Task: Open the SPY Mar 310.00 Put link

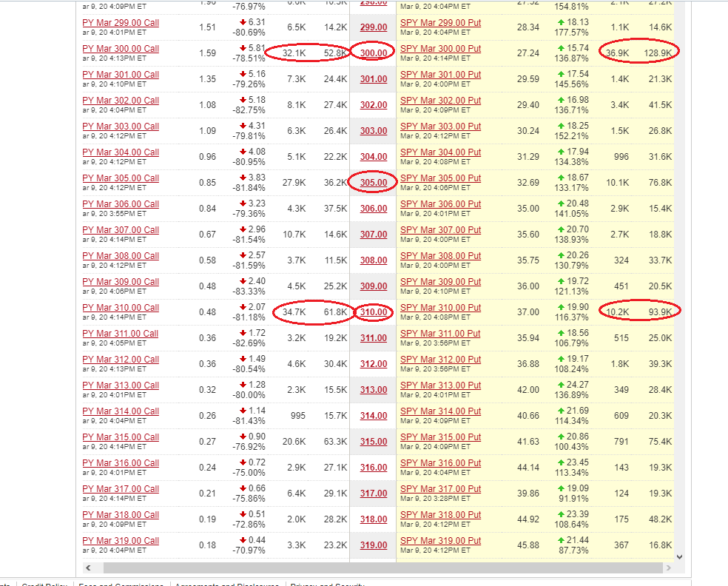Action: tap(441, 308)
